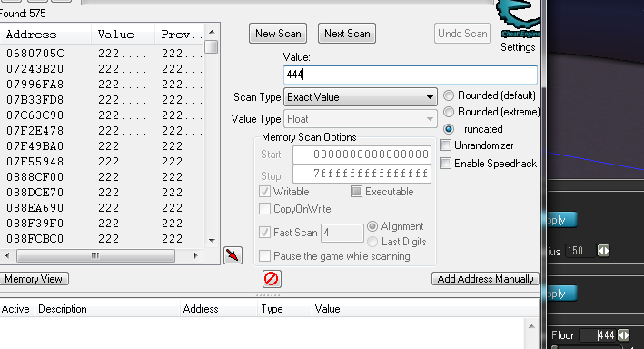Click the results horizontal scroll-right arrow
644x349 pixels.
coord(196,255)
